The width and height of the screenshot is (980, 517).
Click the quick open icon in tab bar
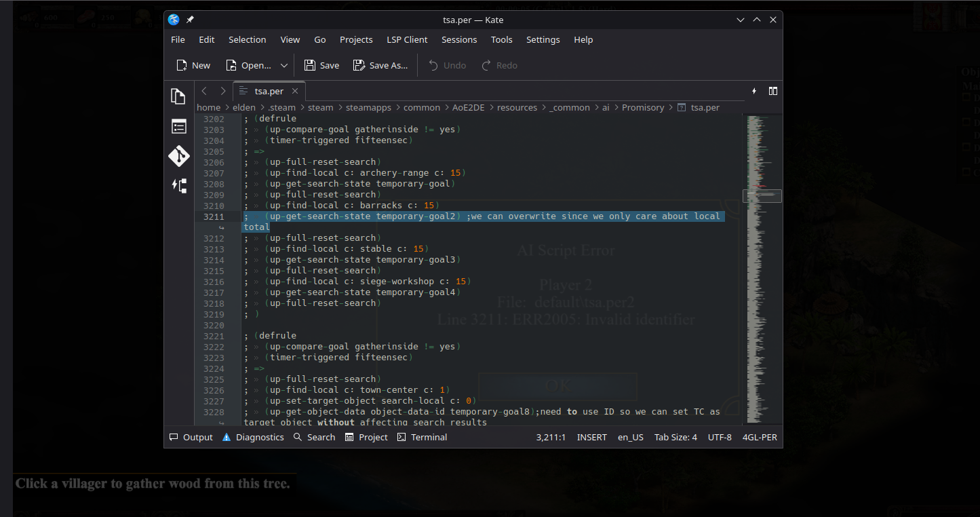coord(754,91)
